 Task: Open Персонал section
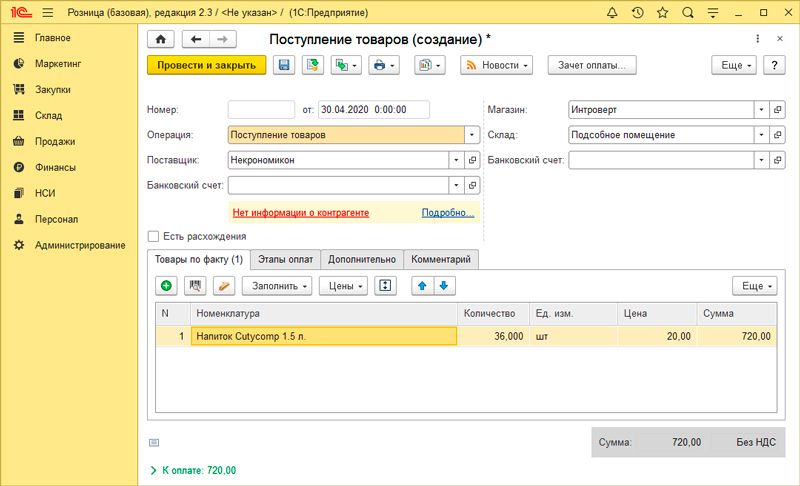point(56,219)
